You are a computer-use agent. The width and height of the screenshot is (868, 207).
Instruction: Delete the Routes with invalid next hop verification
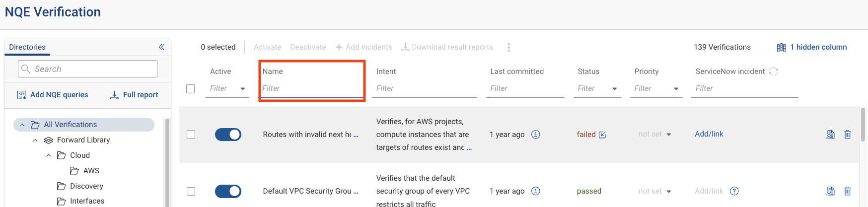click(x=847, y=135)
